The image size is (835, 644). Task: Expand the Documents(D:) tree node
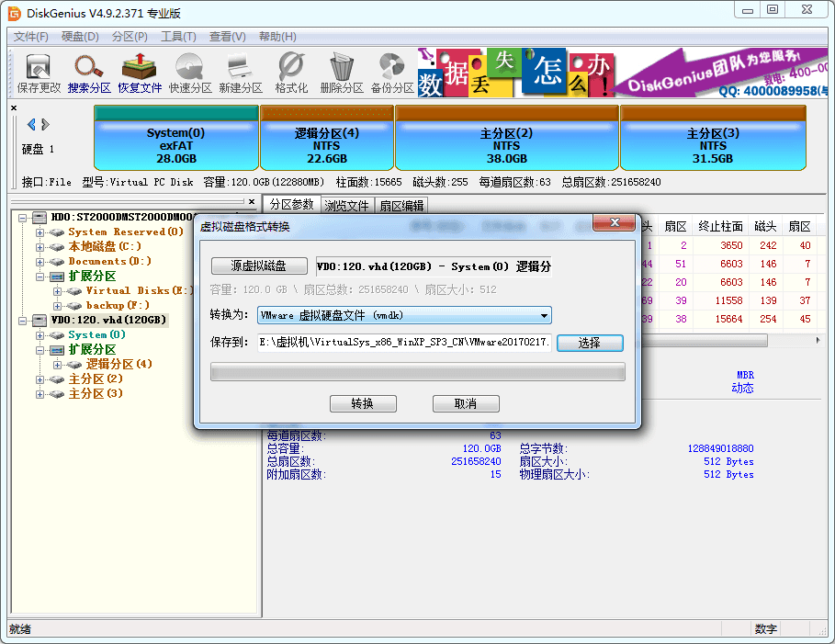click(x=39, y=262)
